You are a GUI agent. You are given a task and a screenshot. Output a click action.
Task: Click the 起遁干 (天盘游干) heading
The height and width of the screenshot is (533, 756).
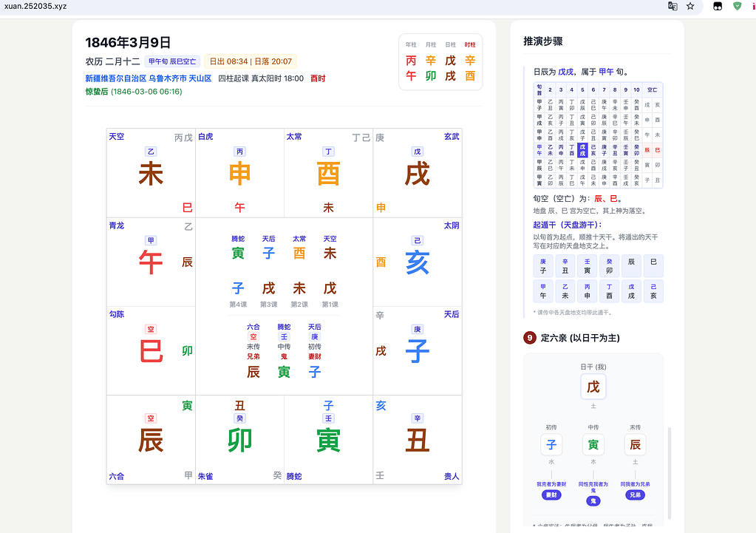(567, 225)
